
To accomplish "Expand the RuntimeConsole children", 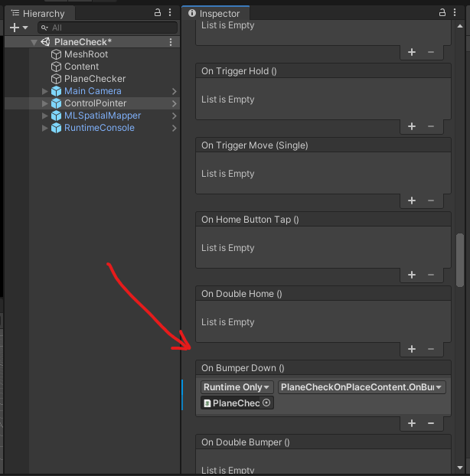I will pyautogui.click(x=45, y=128).
